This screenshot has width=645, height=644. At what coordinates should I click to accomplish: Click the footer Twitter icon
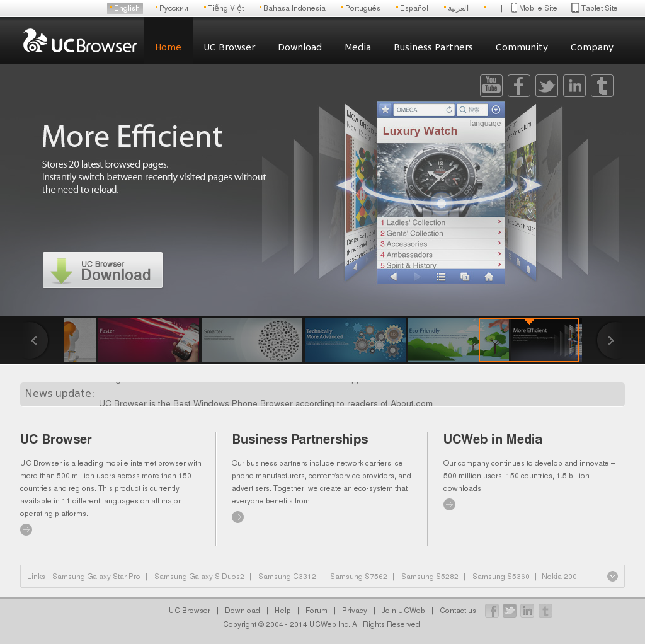point(510,611)
